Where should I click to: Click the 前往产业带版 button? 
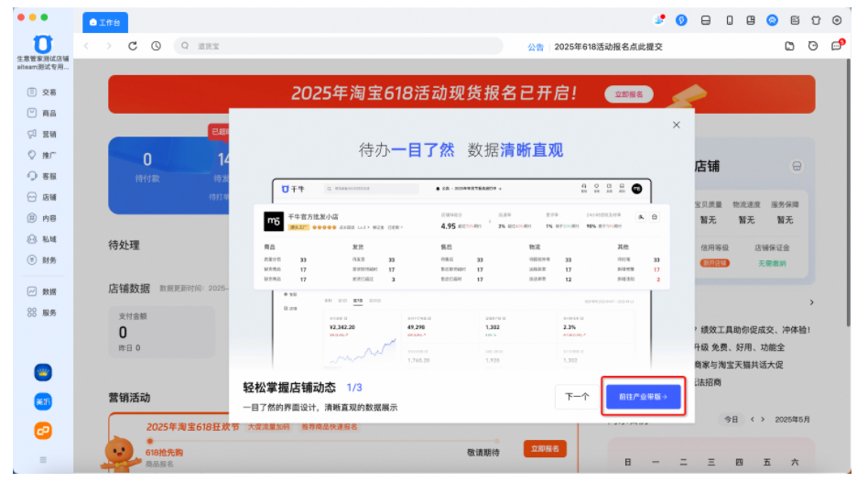[x=644, y=397]
